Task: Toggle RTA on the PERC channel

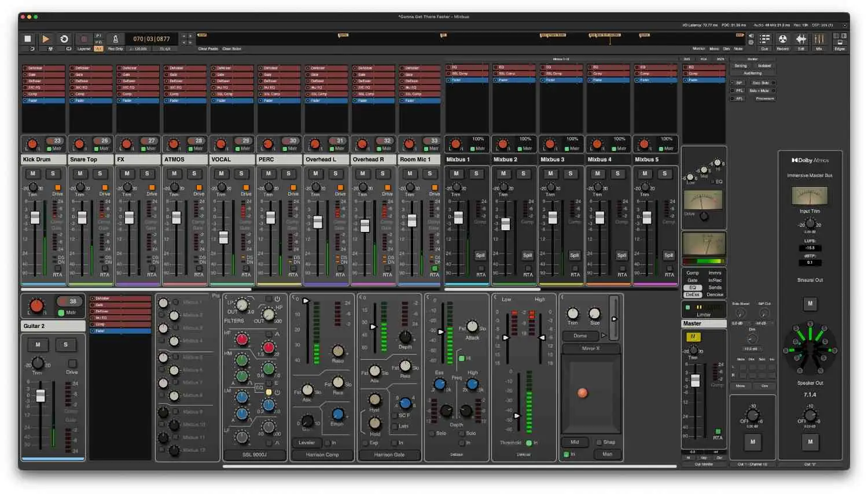Action: tap(293, 268)
